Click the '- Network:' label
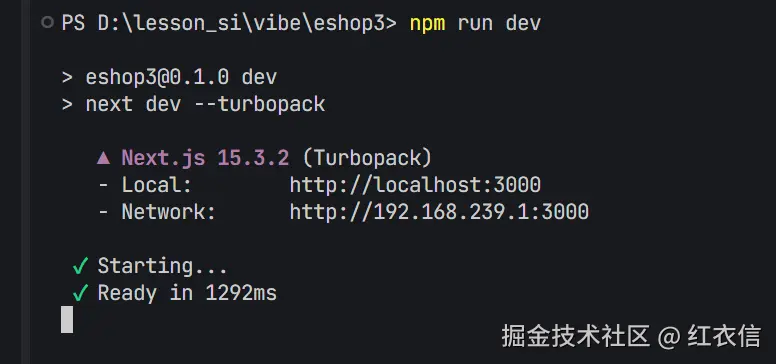 pyautogui.click(x=157, y=212)
